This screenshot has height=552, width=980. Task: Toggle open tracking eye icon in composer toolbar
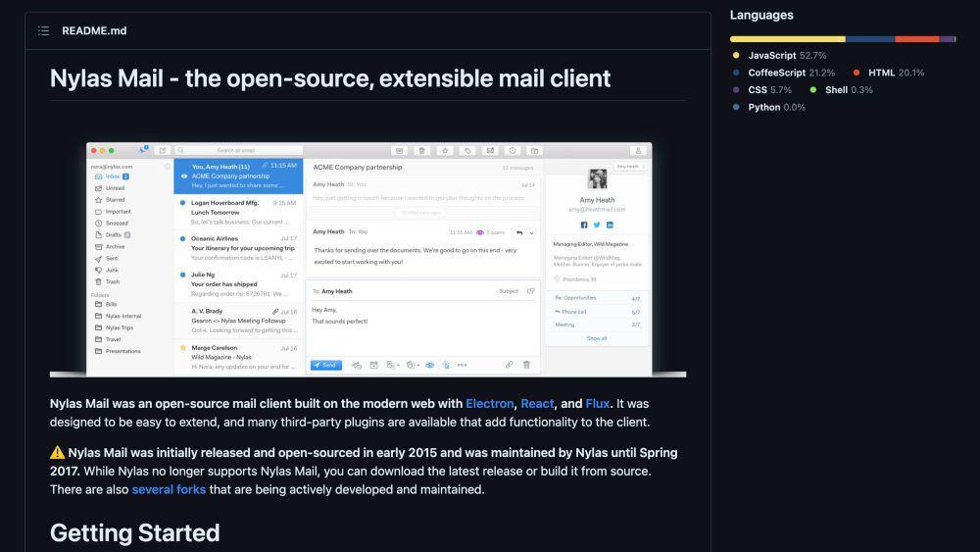(430, 365)
